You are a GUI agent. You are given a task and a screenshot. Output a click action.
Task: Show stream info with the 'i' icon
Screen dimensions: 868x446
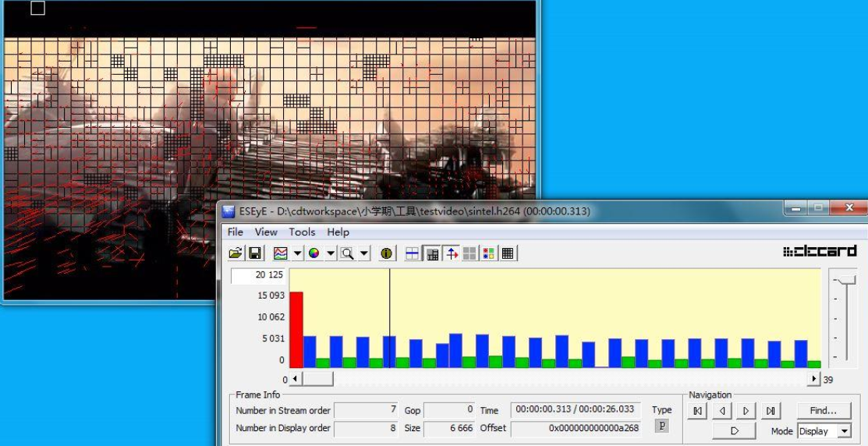pyautogui.click(x=386, y=253)
